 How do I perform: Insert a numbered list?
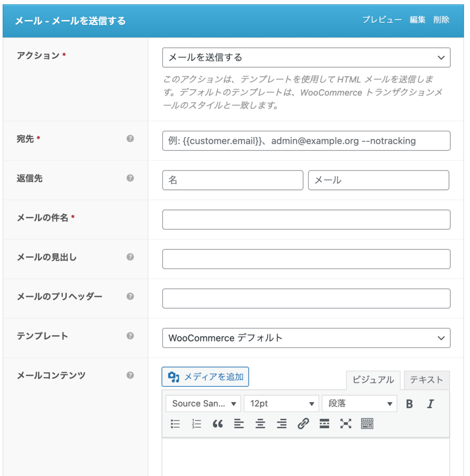pyautogui.click(x=196, y=424)
